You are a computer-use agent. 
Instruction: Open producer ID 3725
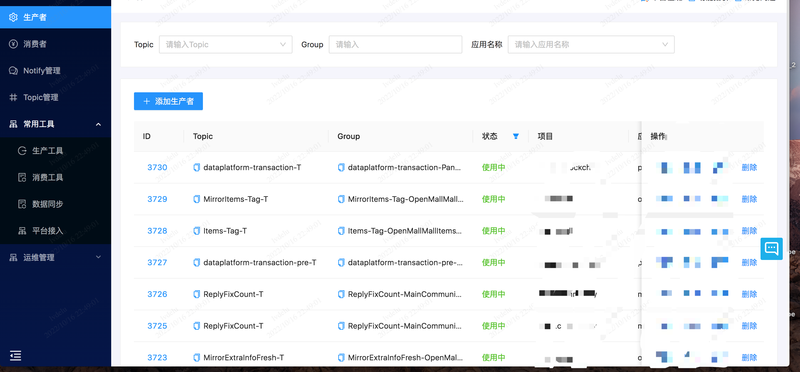pyautogui.click(x=157, y=326)
